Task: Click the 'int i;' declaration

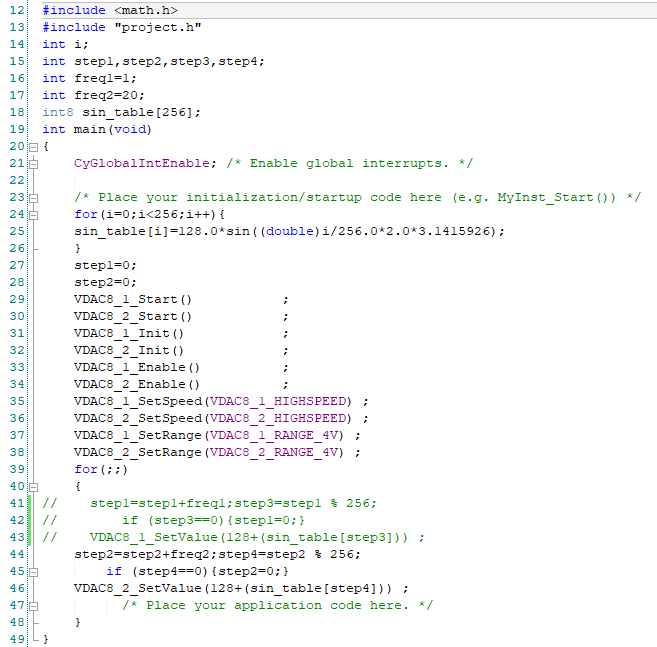Action: [x=65, y=44]
